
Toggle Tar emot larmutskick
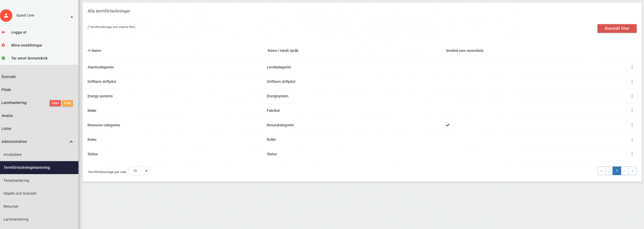(x=29, y=58)
